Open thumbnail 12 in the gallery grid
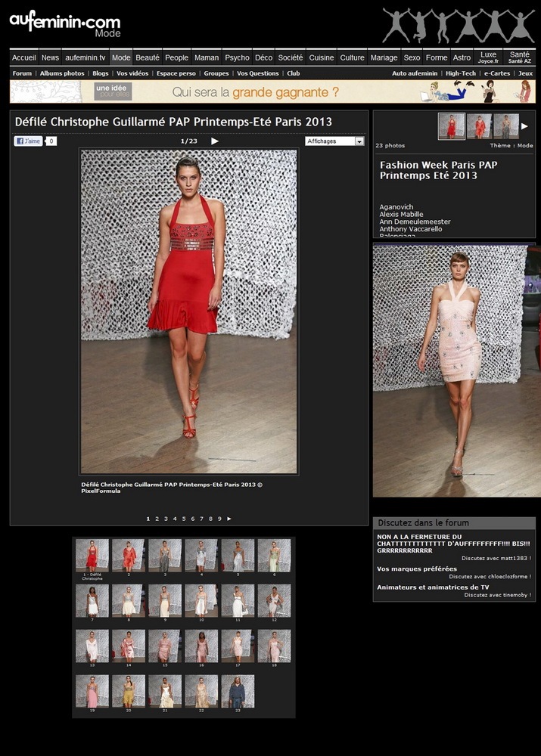 [274, 601]
